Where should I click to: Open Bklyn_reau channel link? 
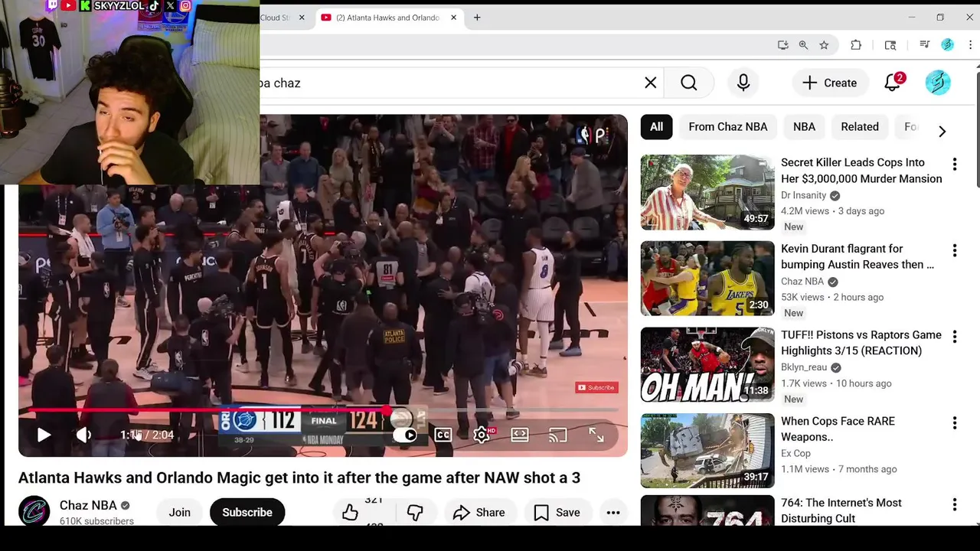[804, 367]
